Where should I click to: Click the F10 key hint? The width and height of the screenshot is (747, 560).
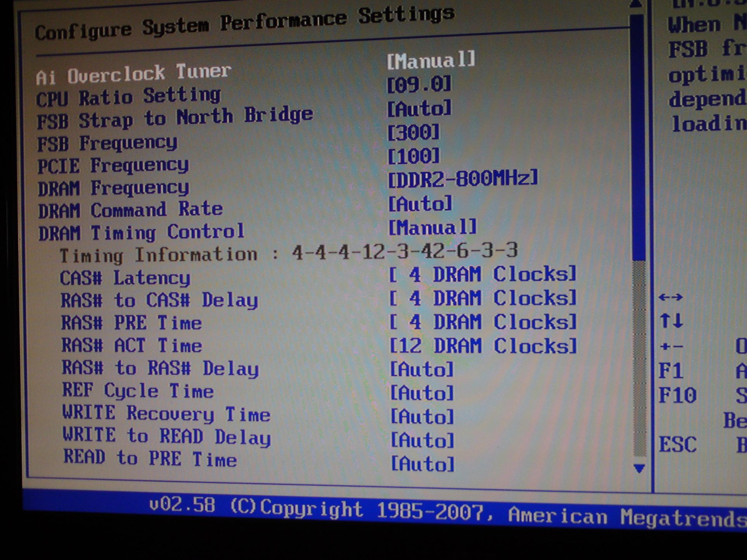677,395
